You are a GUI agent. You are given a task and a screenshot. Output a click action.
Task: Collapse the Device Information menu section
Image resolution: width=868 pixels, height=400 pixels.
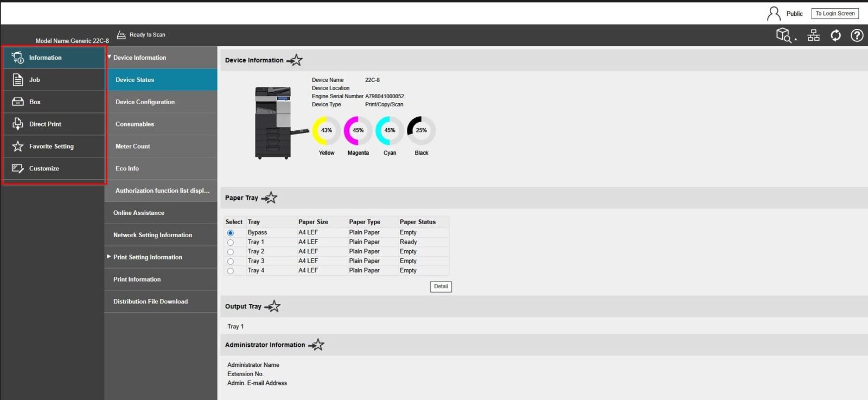[x=110, y=57]
